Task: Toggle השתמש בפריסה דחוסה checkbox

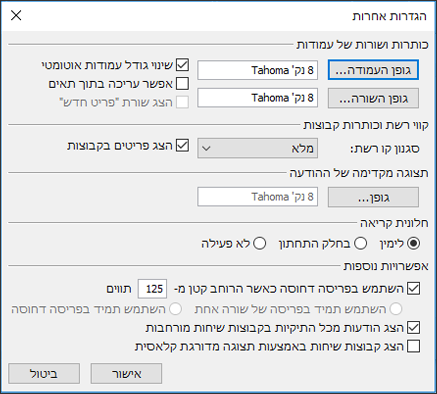Action: [x=414, y=289]
